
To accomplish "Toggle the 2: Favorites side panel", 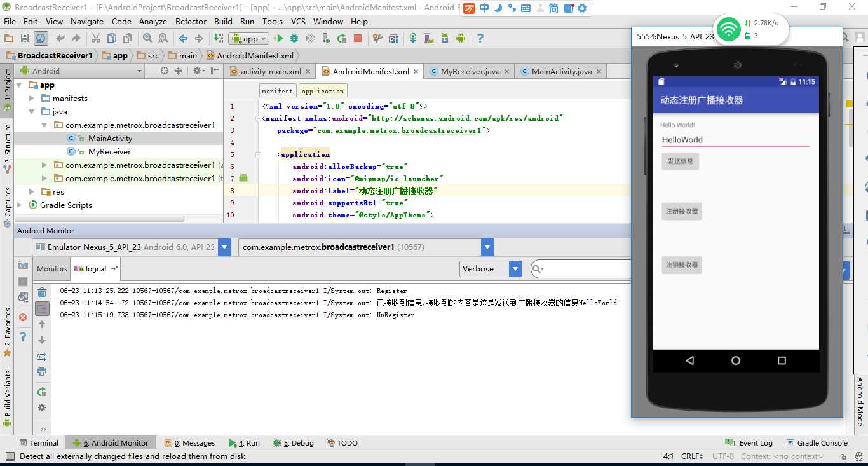I will (x=8, y=333).
